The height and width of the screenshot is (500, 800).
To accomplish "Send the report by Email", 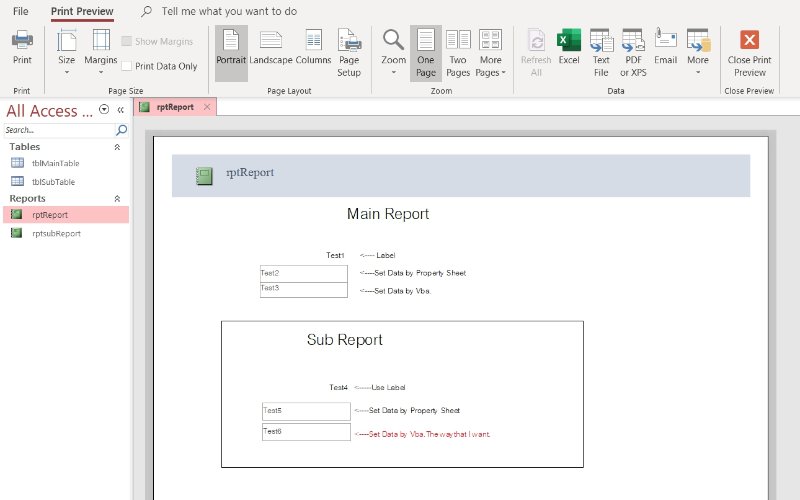I will (x=666, y=47).
